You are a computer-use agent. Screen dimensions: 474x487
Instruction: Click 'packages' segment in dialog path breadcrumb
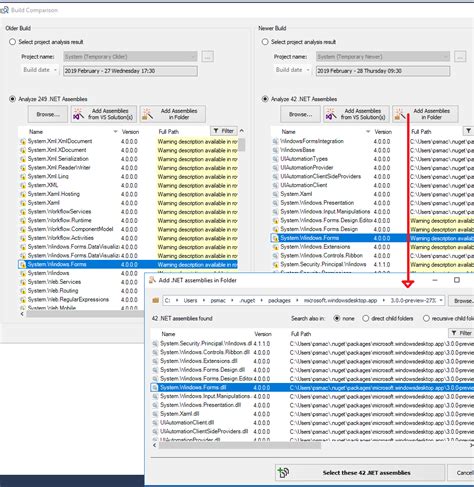[x=279, y=300]
